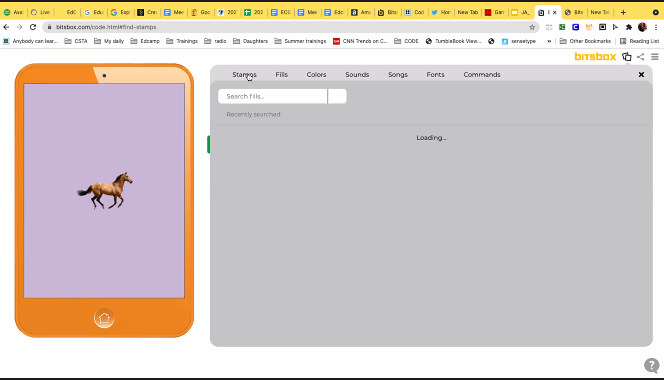This screenshot has height=380, width=664.
Task: Open the Daughters bookmarks folder
Action: pos(250,41)
